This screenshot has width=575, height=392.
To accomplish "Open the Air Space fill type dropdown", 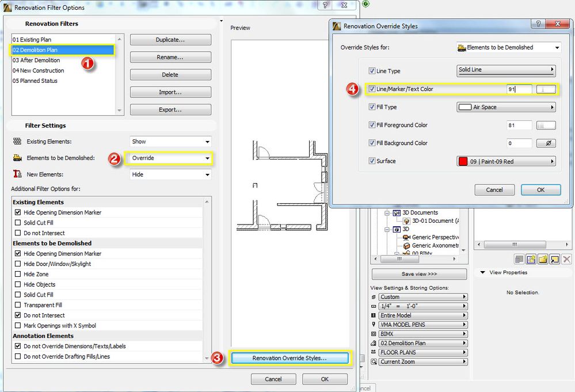I will click(506, 107).
